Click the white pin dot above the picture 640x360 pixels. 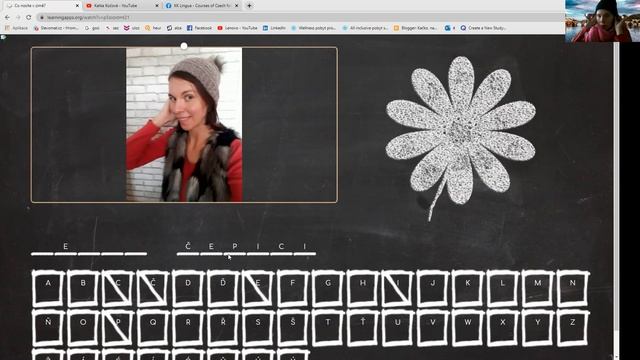coord(184,46)
